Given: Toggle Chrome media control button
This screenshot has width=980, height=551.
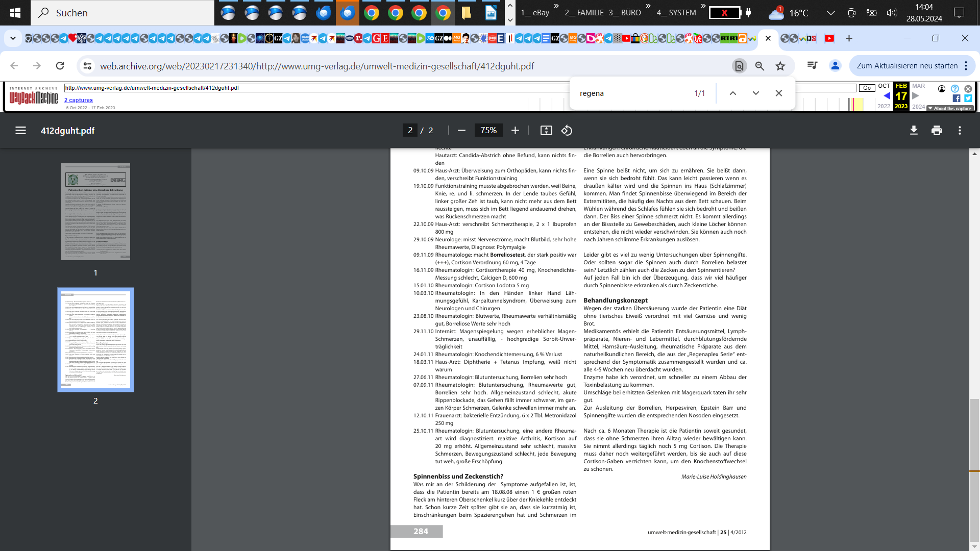Looking at the screenshot, I should (x=812, y=65).
